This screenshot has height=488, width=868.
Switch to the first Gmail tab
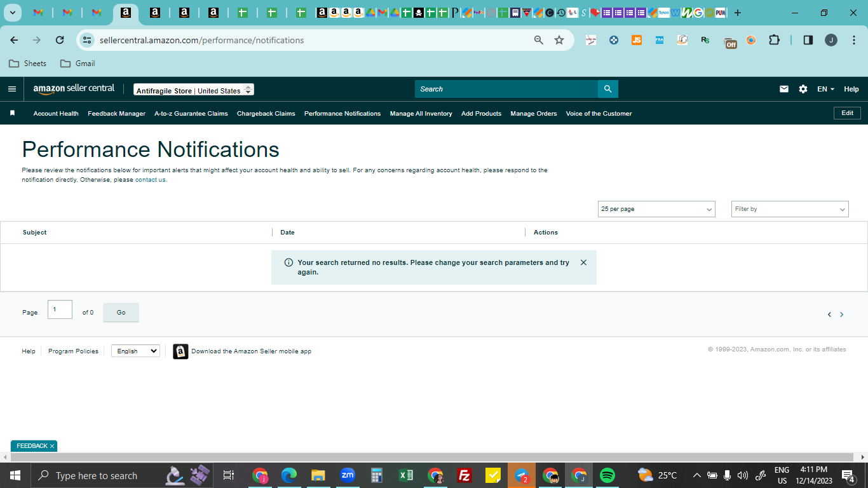38,13
